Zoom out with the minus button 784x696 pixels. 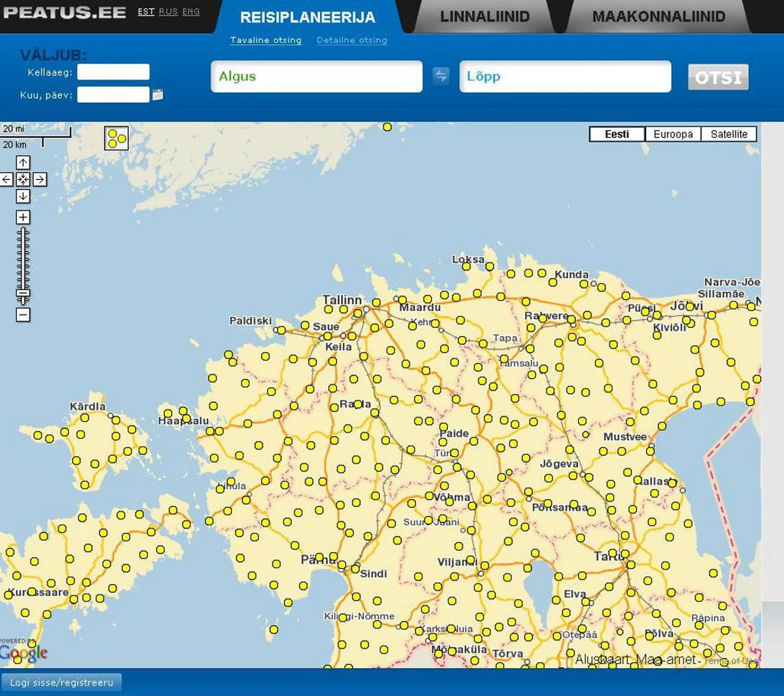[23, 315]
